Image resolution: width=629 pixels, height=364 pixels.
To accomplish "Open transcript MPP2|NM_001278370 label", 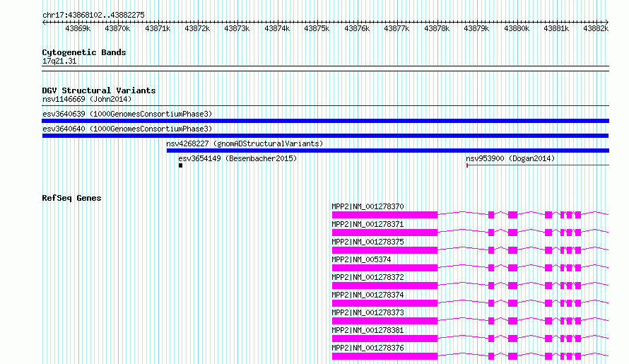I will tap(368, 206).
